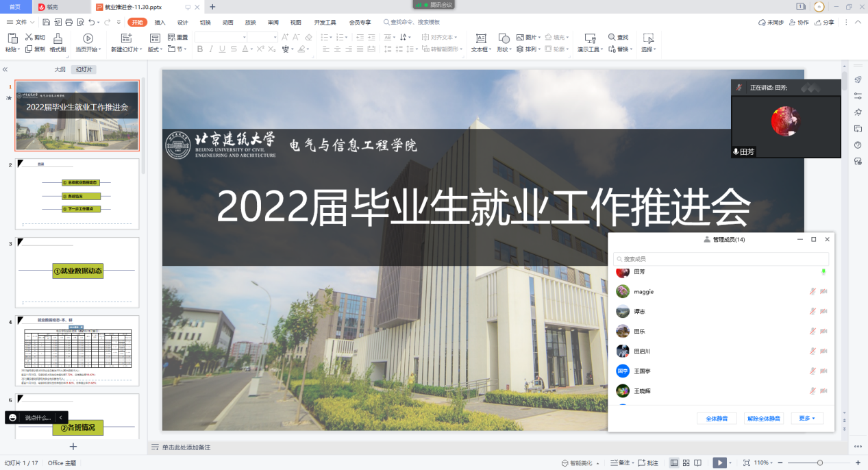Open the 插入 (Insert) ribbon tab
Screen dimensions: 868x470
pyautogui.click(x=160, y=22)
